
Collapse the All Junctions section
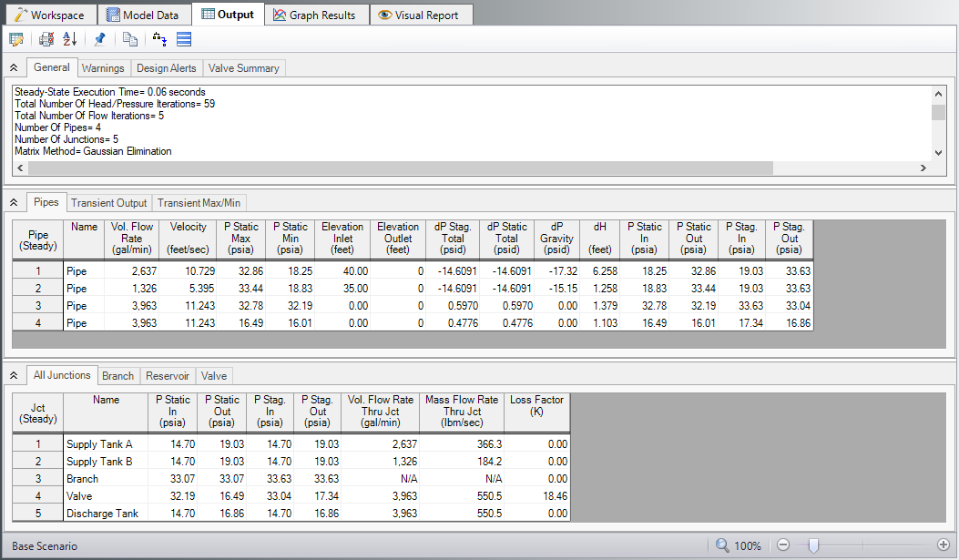(13, 374)
